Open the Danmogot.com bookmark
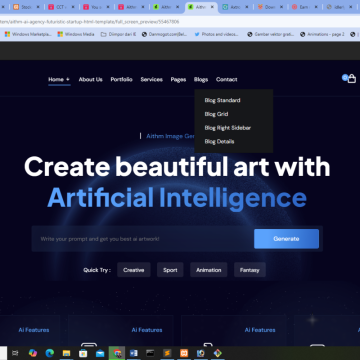This screenshot has width=360, height=360. 165,34
